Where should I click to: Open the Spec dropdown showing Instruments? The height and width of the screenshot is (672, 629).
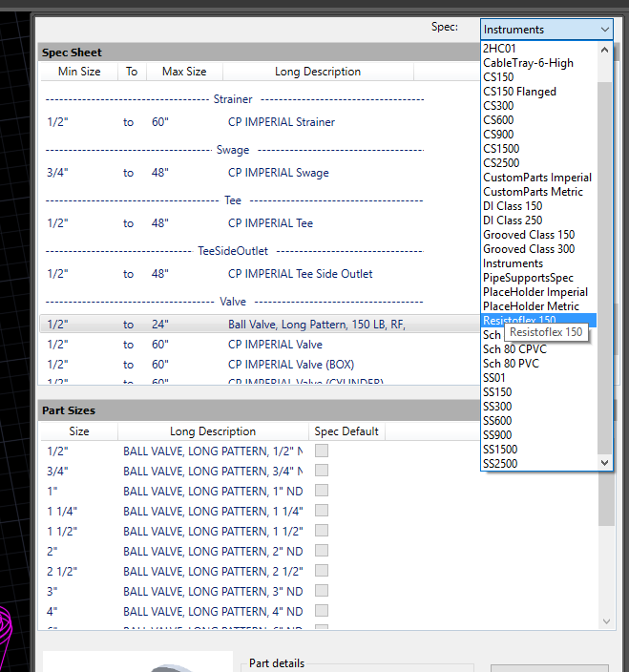(x=546, y=30)
